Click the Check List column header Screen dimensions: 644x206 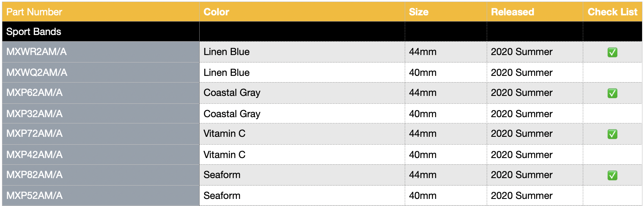point(613,12)
